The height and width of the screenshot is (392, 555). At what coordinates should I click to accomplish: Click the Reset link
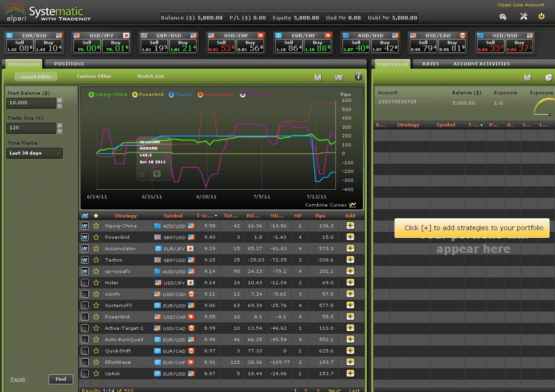pos(18,379)
